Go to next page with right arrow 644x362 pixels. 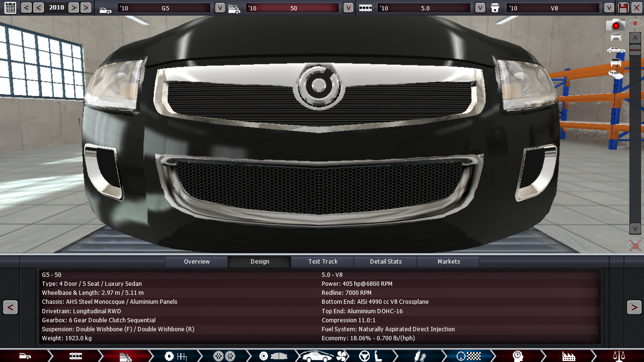[634, 307]
